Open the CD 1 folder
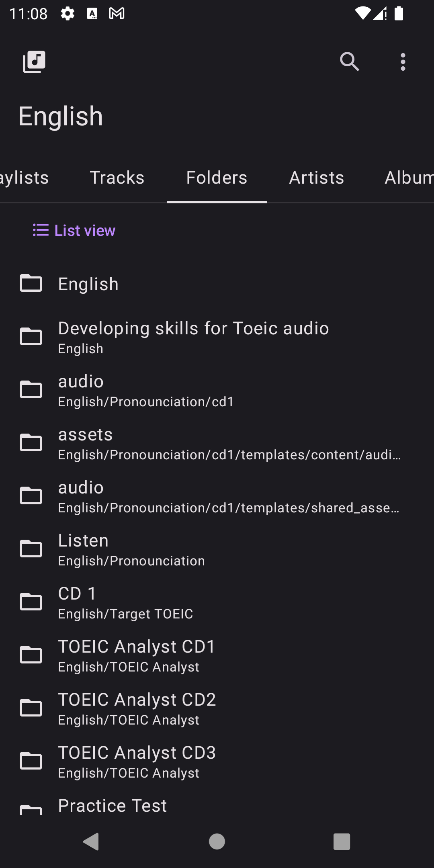434x868 pixels. (x=217, y=602)
